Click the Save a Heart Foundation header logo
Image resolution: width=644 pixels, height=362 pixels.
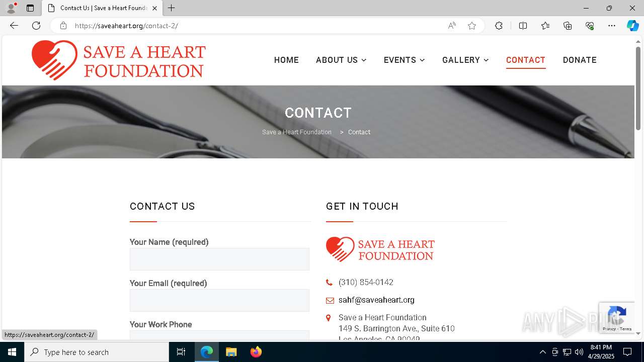pyautogui.click(x=119, y=60)
